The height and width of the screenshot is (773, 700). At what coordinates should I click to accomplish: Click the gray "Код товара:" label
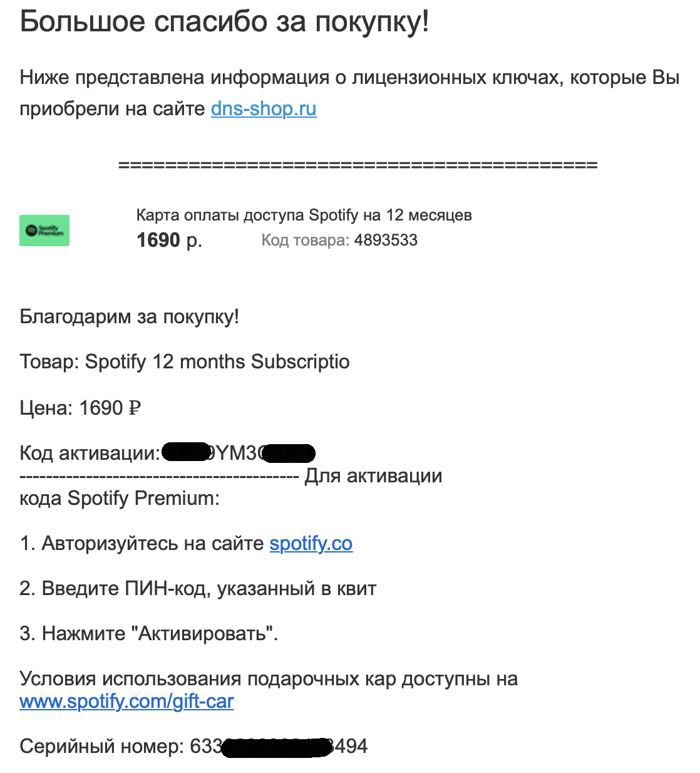305,241
